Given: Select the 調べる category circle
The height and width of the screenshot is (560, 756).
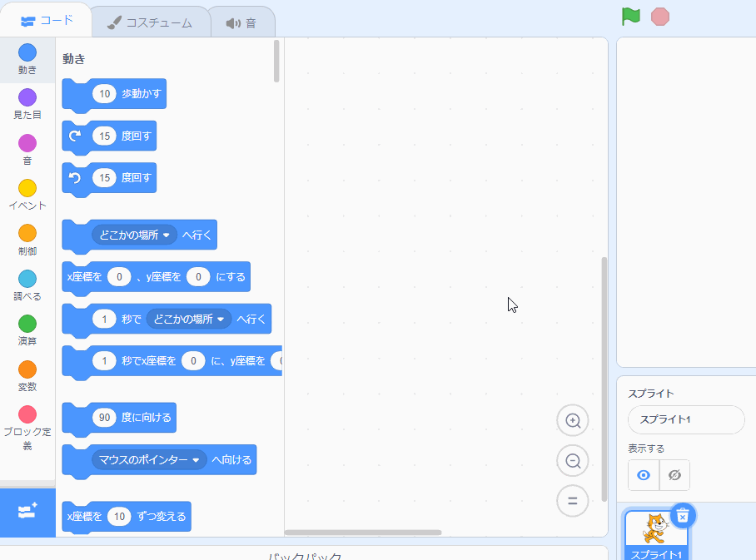Looking at the screenshot, I should click(x=27, y=279).
